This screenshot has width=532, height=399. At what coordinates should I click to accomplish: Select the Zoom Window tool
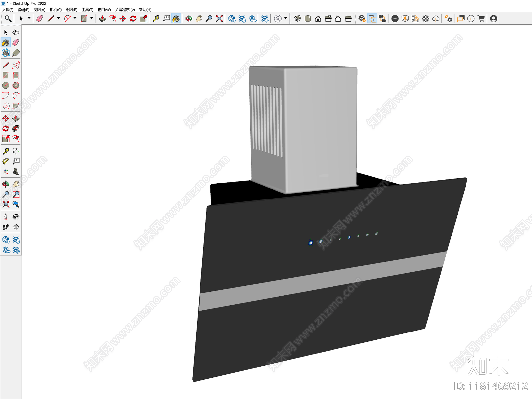tap(16, 194)
